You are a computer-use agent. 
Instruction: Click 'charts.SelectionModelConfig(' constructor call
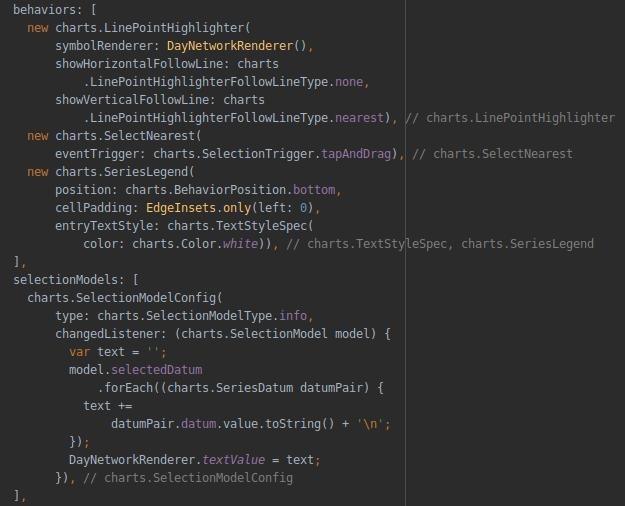point(125,297)
